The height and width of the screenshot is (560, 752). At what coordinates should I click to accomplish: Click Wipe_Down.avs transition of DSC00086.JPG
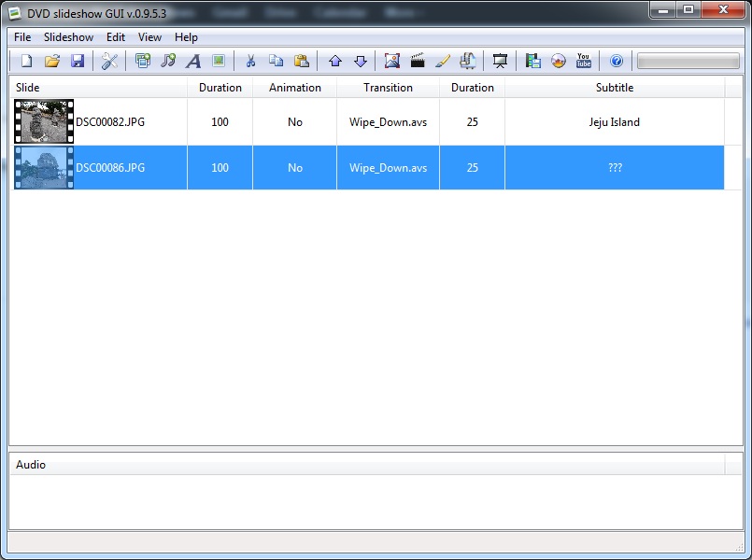[x=388, y=168]
